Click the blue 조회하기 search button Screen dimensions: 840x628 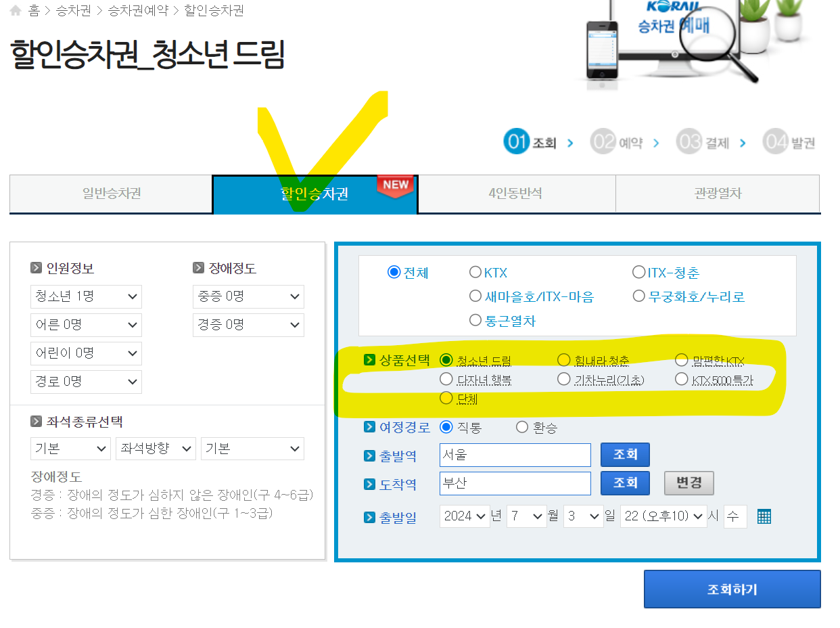732,589
